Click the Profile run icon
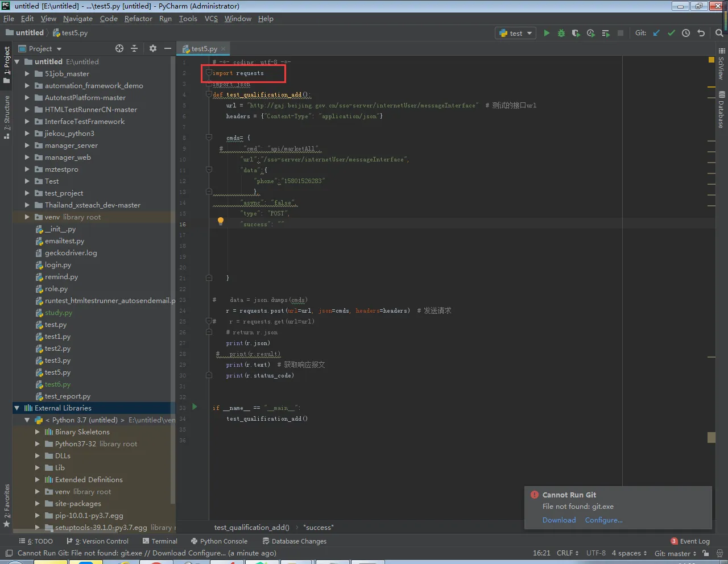Image resolution: width=728 pixels, height=564 pixels. [591, 33]
